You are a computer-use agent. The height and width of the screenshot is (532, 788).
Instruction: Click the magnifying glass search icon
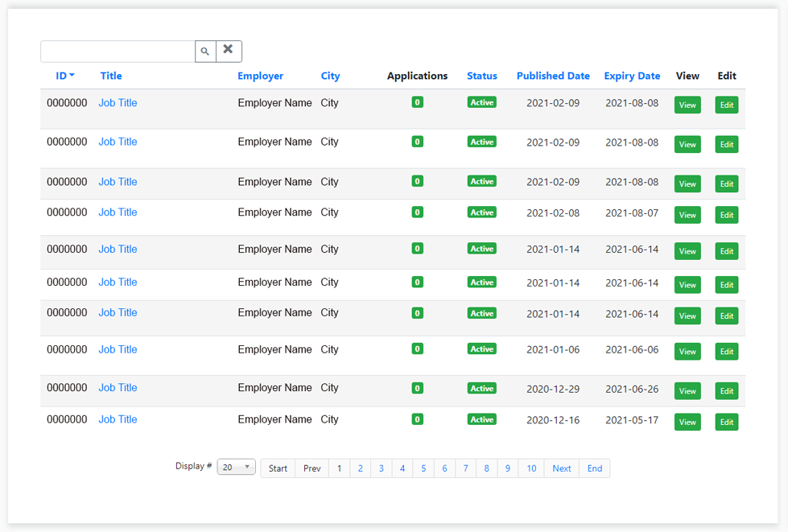click(205, 51)
